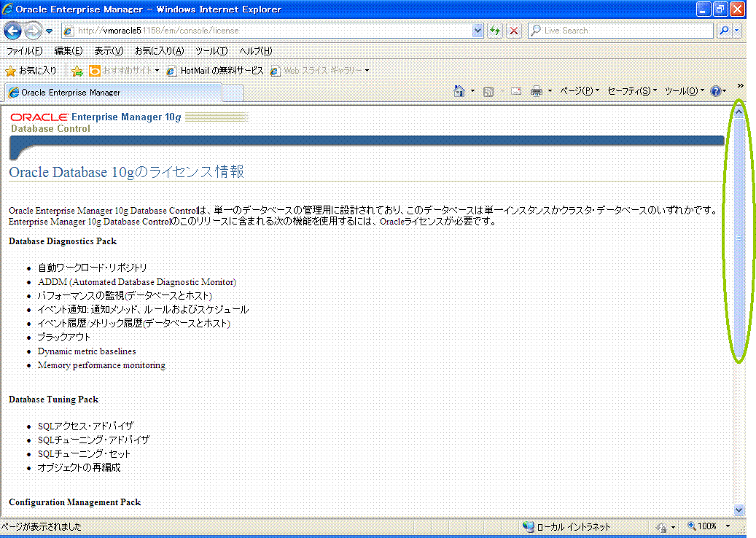The image size is (756, 538).
Task: Click the 100% zoom level button
Action: pyautogui.click(x=702, y=526)
